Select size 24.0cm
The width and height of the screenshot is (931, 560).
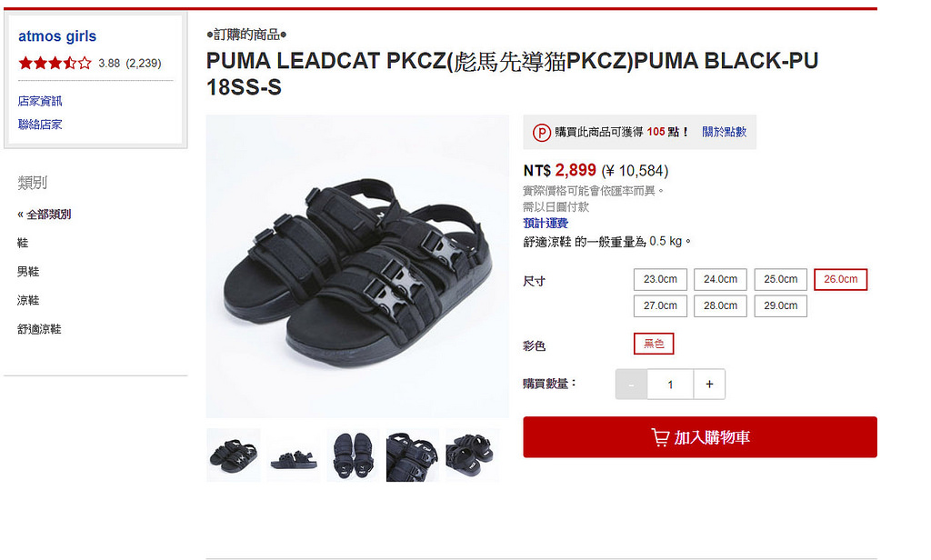pos(720,279)
